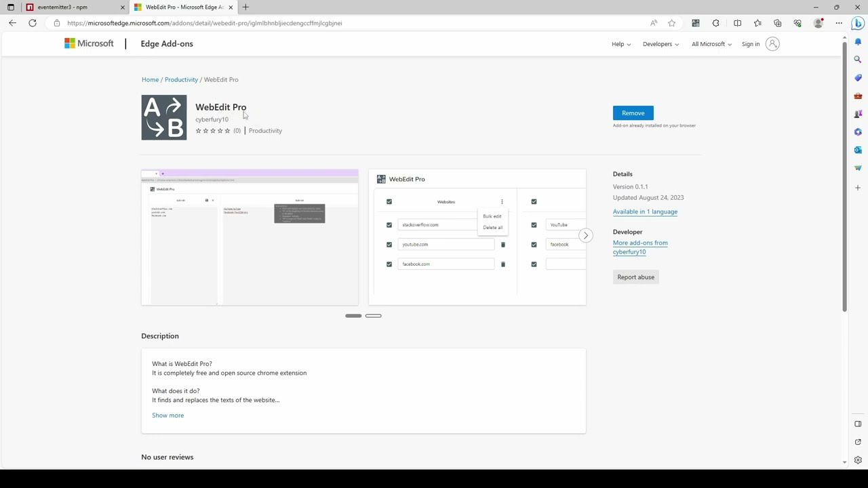Go to Productivity breadcrumb
This screenshot has height=488, width=868.
[x=181, y=80]
